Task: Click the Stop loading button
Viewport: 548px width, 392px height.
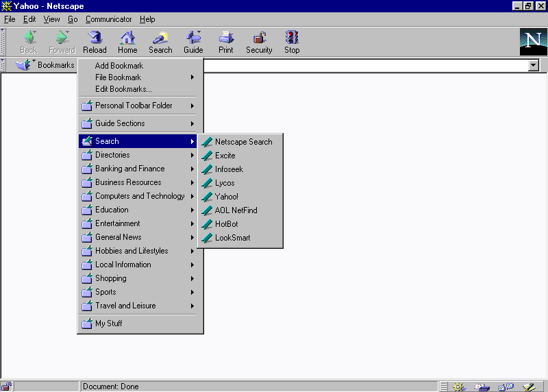Action: click(292, 42)
